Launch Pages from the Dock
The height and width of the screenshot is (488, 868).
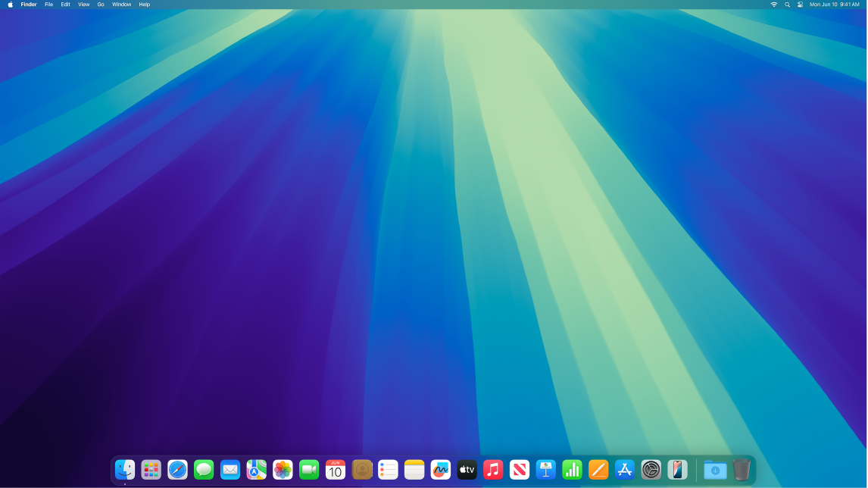tap(598, 470)
